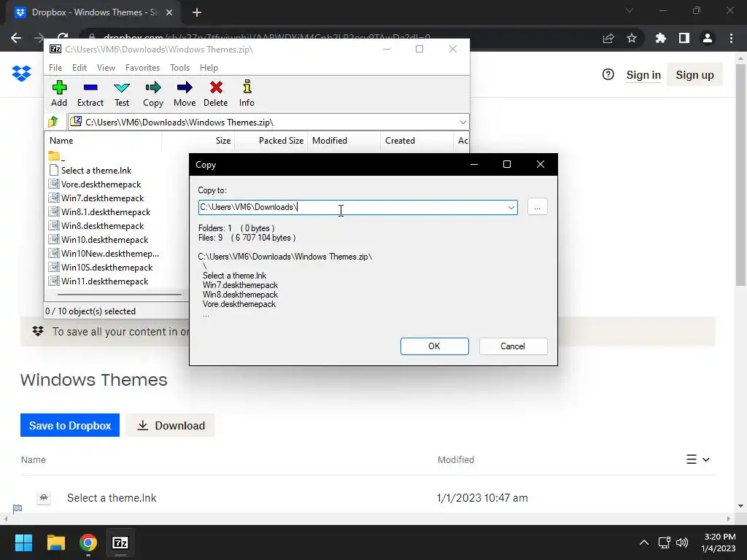
Task: Click the Info toolbar icon
Action: [247, 94]
